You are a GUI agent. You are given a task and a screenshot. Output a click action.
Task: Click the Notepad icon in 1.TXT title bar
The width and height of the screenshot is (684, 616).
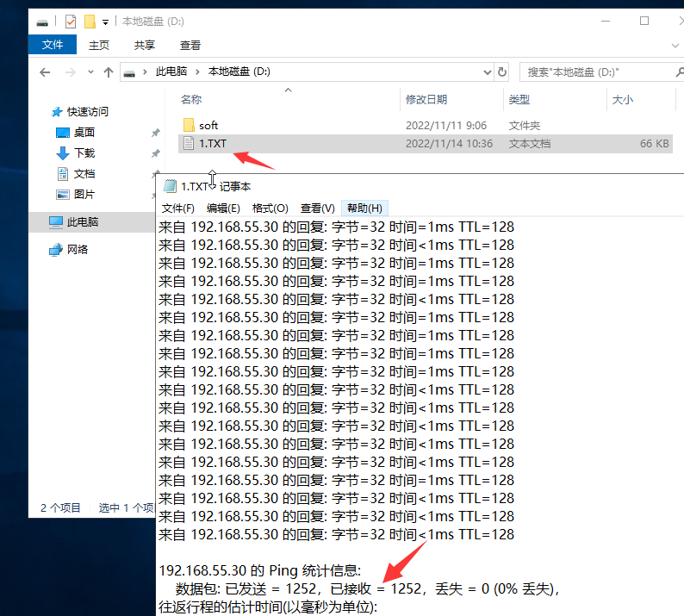(170, 186)
